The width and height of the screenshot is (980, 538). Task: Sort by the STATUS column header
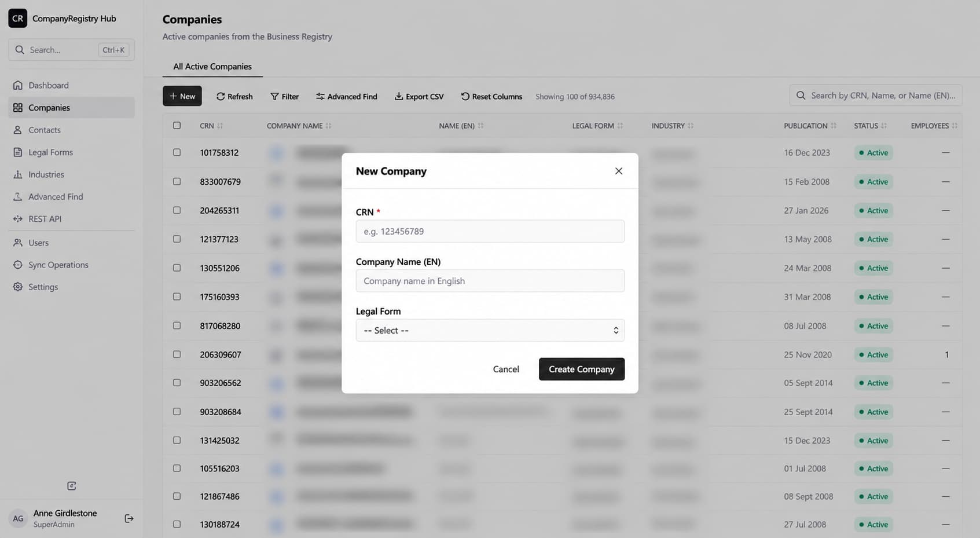click(x=870, y=126)
